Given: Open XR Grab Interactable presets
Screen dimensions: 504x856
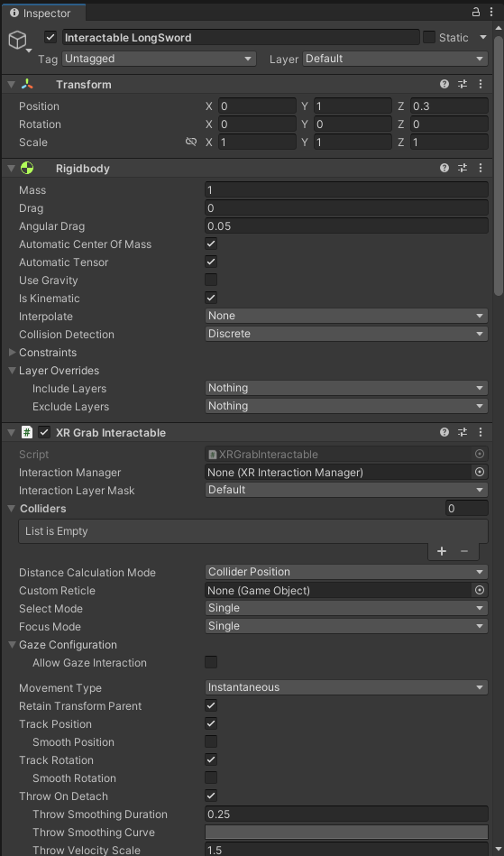Looking at the screenshot, I should click(463, 432).
